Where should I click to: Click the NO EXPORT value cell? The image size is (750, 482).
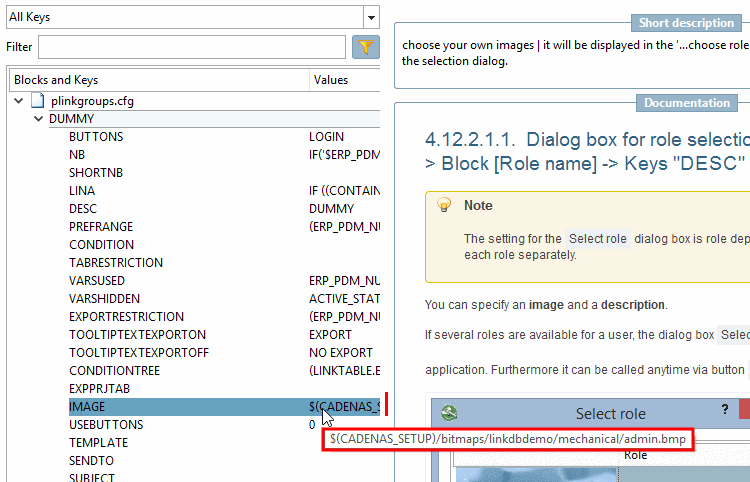pos(341,353)
